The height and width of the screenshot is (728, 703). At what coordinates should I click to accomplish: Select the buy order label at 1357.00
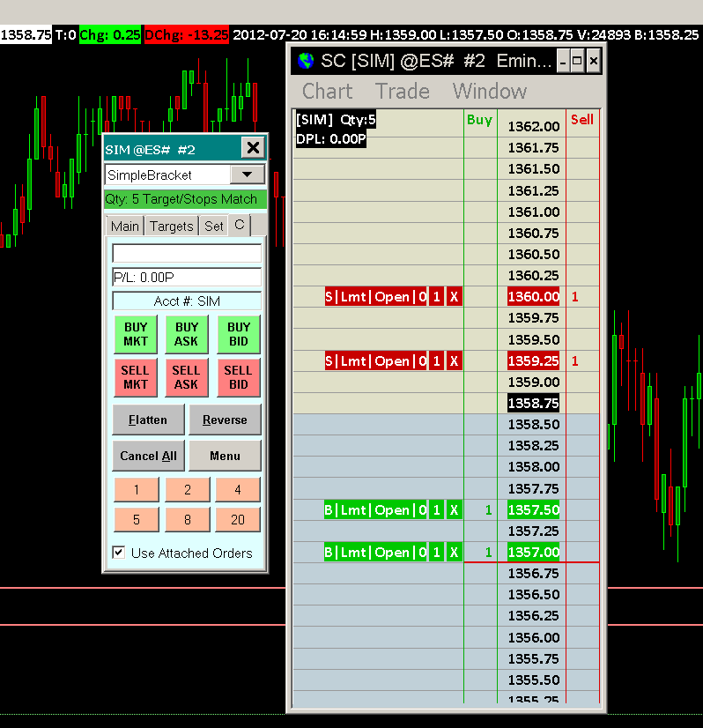(x=375, y=553)
